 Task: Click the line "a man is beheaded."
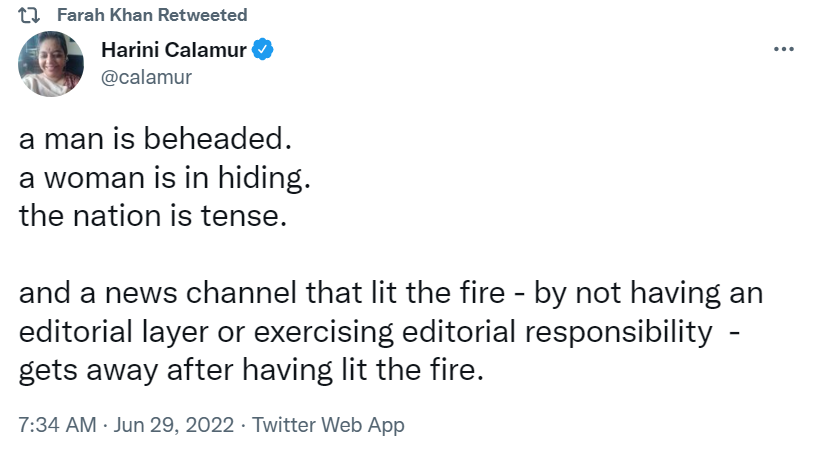146,140
